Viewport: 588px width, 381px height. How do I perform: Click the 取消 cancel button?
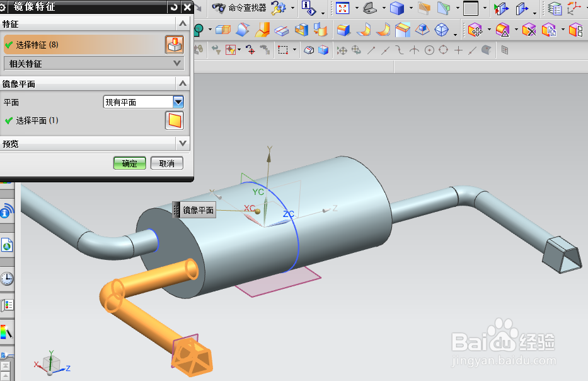[167, 163]
